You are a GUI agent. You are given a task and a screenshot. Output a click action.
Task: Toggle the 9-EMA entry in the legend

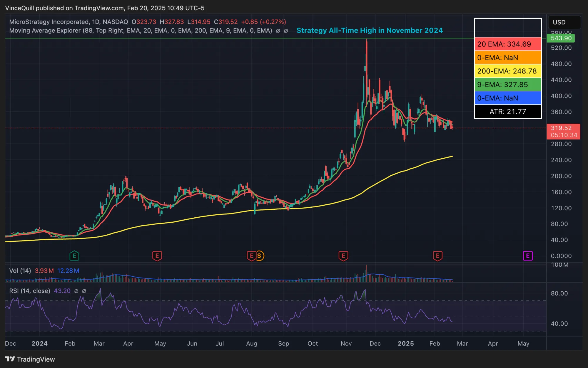click(x=507, y=85)
